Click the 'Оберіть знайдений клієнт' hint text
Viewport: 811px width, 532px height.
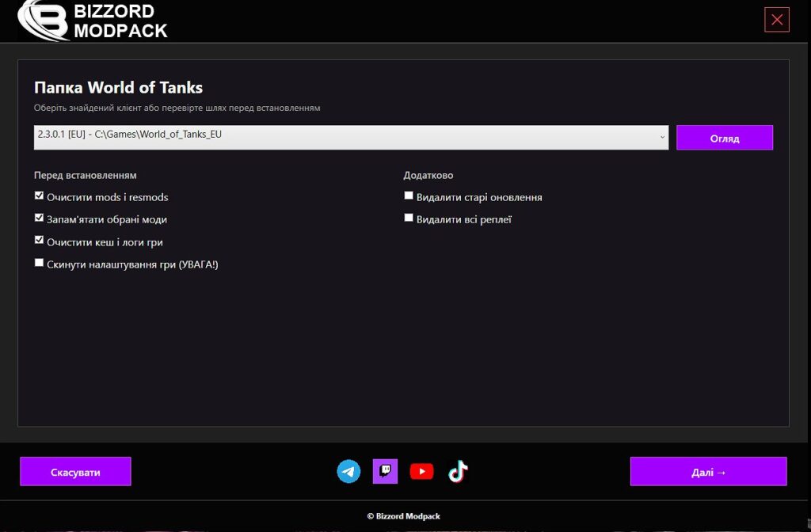[177, 108]
